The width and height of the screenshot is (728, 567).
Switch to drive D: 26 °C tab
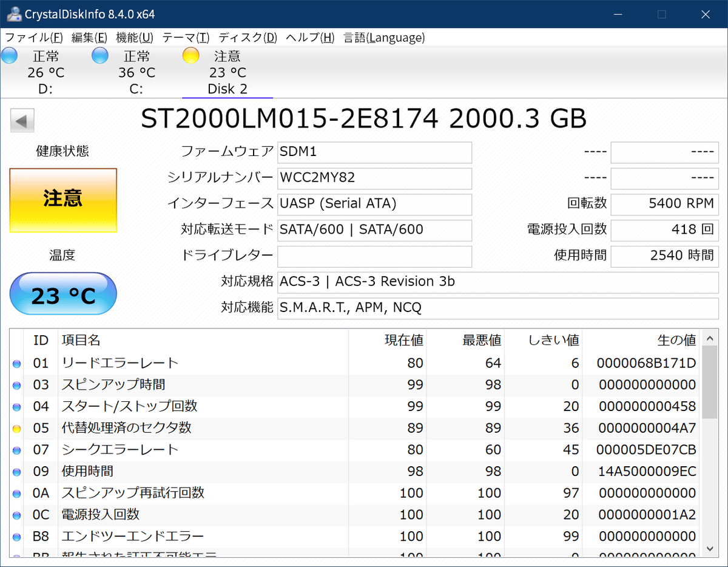(45, 73)
